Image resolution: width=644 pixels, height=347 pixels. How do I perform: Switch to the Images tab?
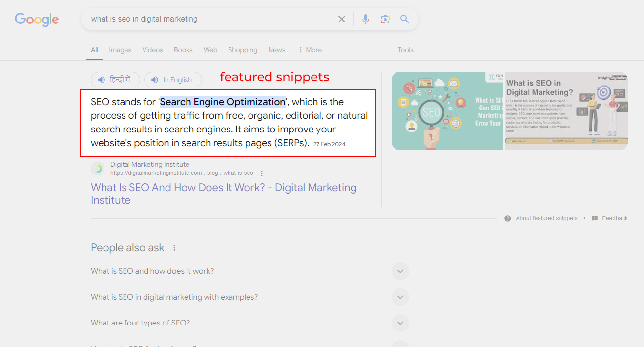tap(120, 49)
